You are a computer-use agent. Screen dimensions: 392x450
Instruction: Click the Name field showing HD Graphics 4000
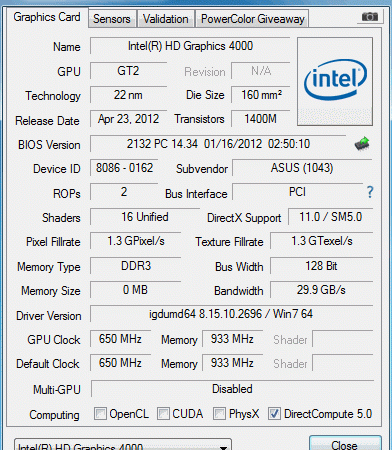pos(190,46)
